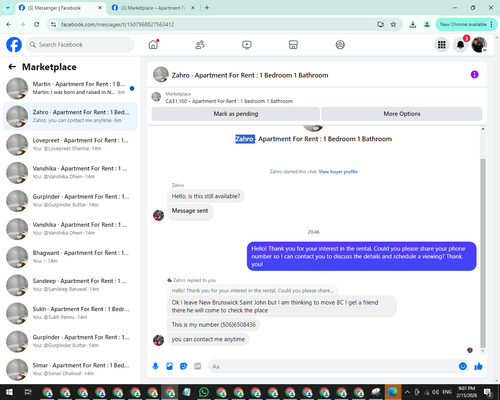Open View buyer profile link
Screen dimensions: 500x400
[x=338, y=172]
